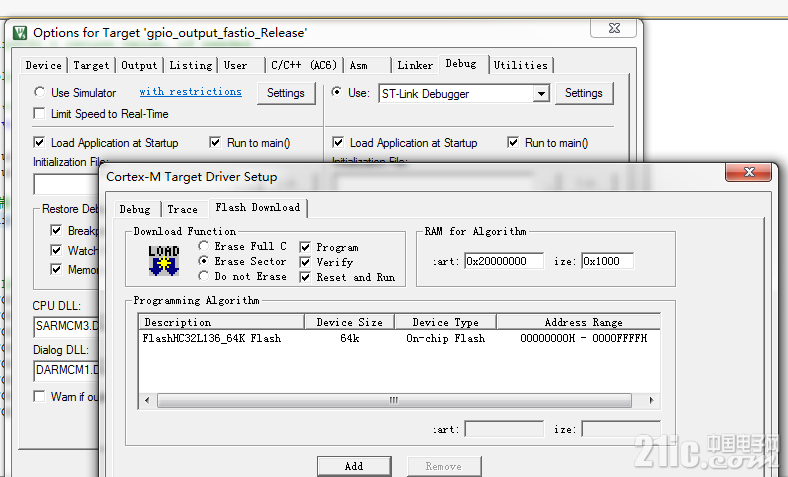Click the algorithm list scroll right arrow
The width and height of the screenshot is (788, 477).
(652, 401)
